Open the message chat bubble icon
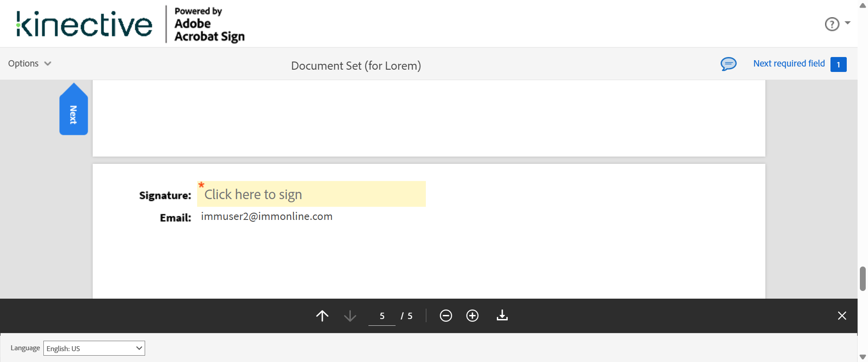Image resolution: width=868 pixels, height=362 pixels. click(728, 64)
